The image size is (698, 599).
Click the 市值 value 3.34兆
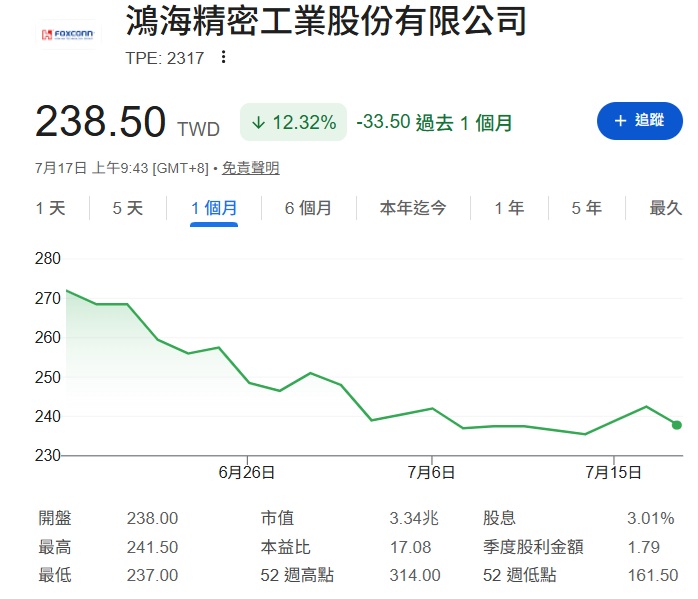(x=414, y=518)
